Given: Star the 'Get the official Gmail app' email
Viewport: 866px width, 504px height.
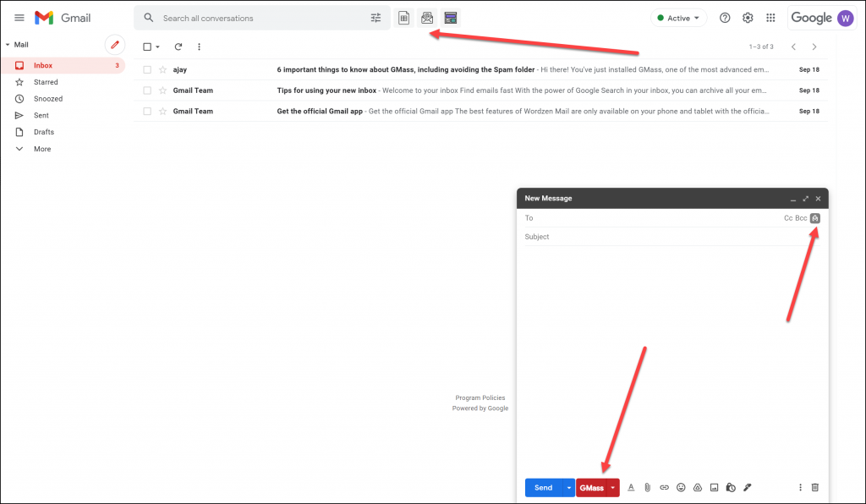Looking at the screenshot, I should tap(162, 112).
